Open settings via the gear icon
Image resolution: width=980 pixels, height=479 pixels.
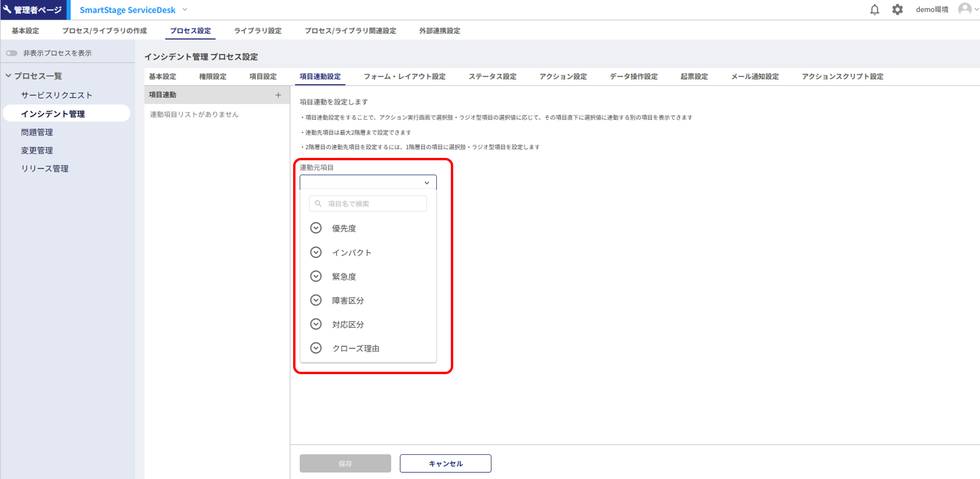click(897, 9)
